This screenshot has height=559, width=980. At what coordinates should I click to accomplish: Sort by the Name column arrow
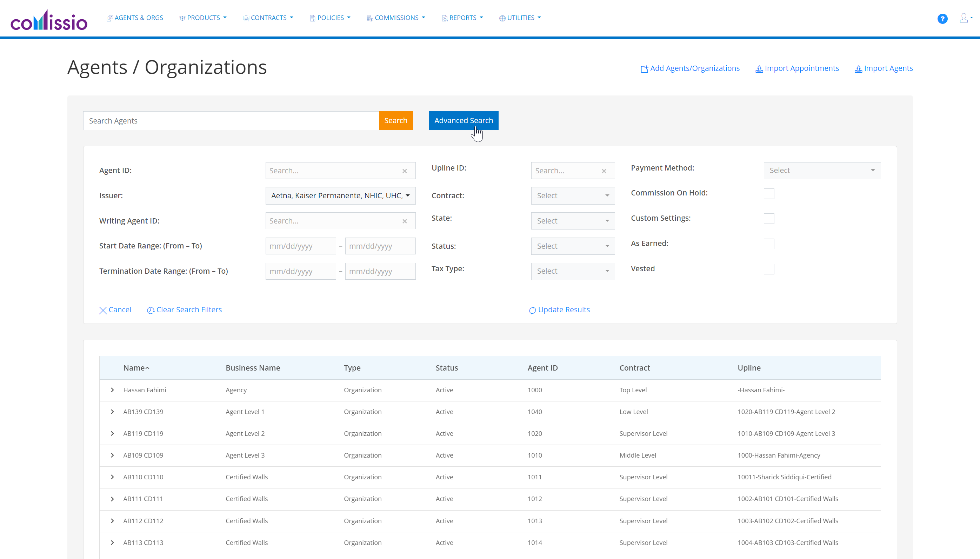coord(147,368)
